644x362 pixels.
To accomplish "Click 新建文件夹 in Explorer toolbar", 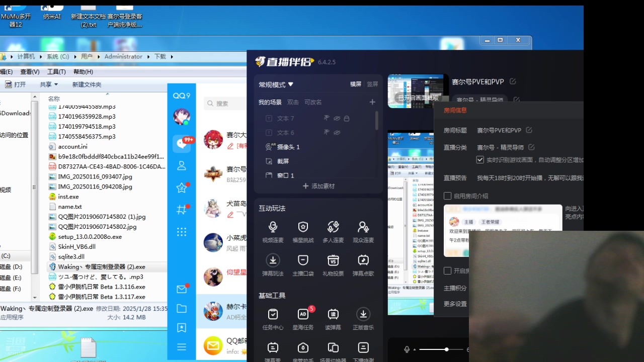I will (87, 84).
